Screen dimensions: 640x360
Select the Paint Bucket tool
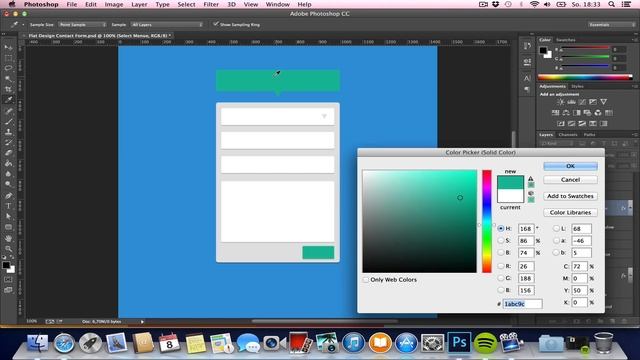(x=8, y=164)
